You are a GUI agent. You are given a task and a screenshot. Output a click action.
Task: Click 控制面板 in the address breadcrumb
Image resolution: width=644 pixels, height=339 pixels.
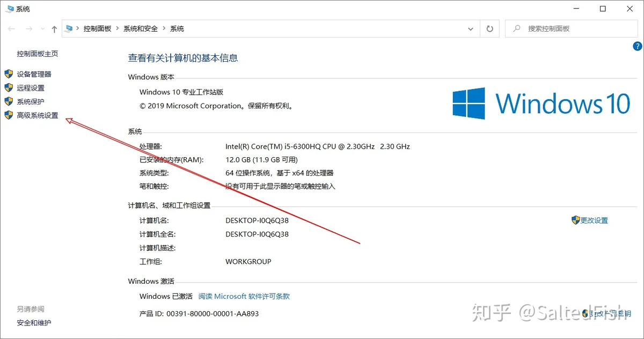click(97, 28)
